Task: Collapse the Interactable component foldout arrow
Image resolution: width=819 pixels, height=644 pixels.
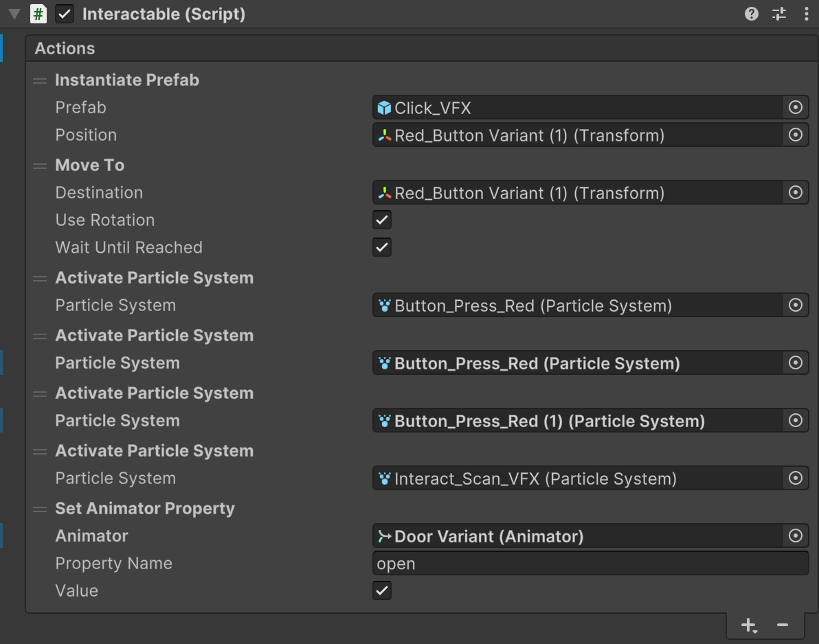Action: click(x=14, y=14)
